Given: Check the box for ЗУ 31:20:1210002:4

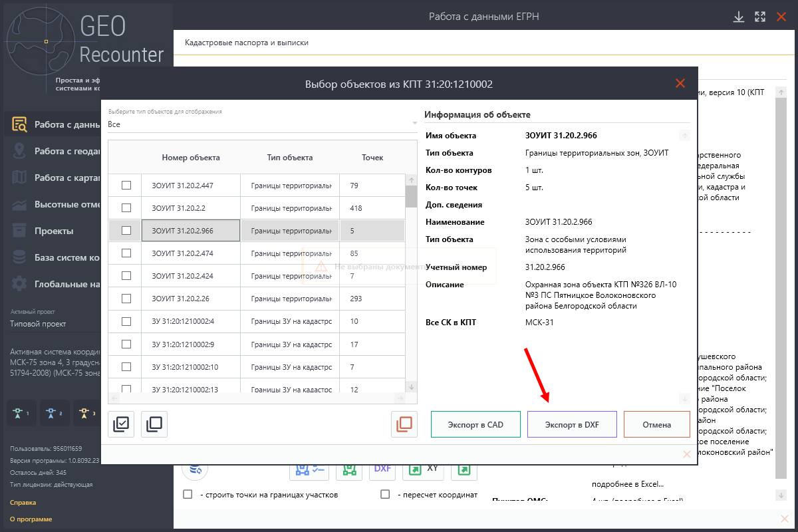Looking at the screenshot, I should (x=126, y=321).
